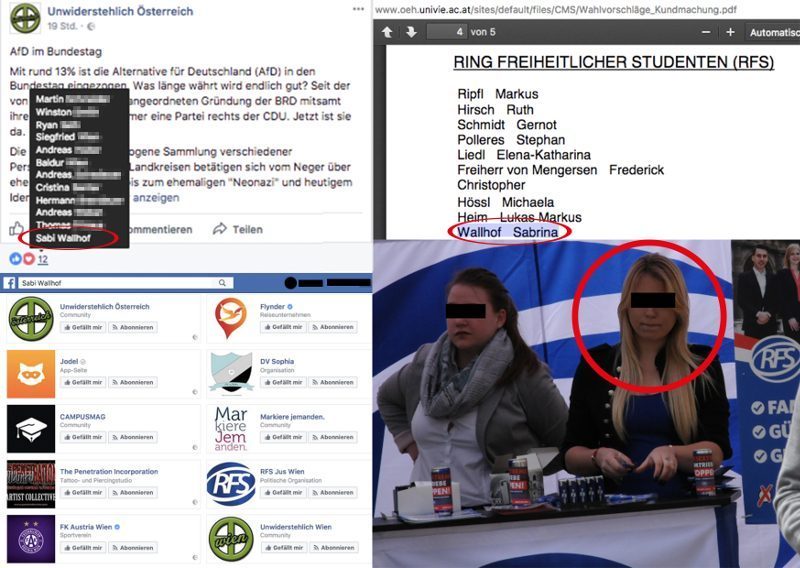Open the Unwiderstehlich Wien page name link
Image resolution: width=800 pixels, height=568 pixels.
296,527
